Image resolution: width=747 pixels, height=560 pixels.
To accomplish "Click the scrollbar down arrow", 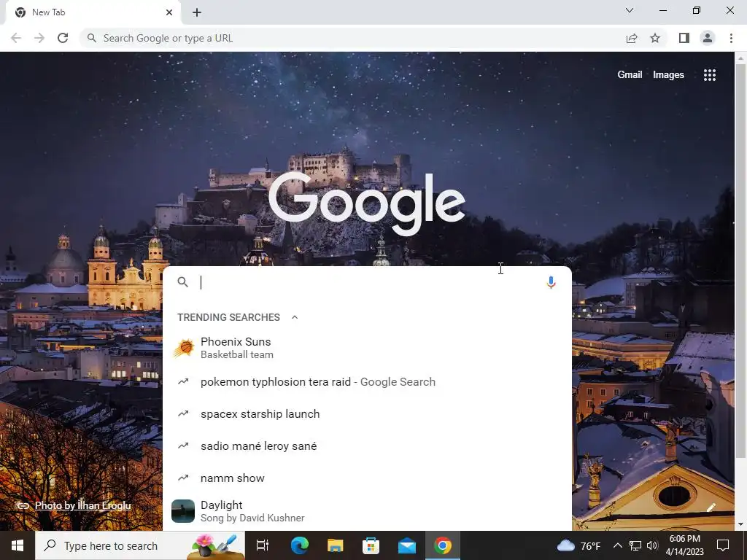I will click(740, 524).
